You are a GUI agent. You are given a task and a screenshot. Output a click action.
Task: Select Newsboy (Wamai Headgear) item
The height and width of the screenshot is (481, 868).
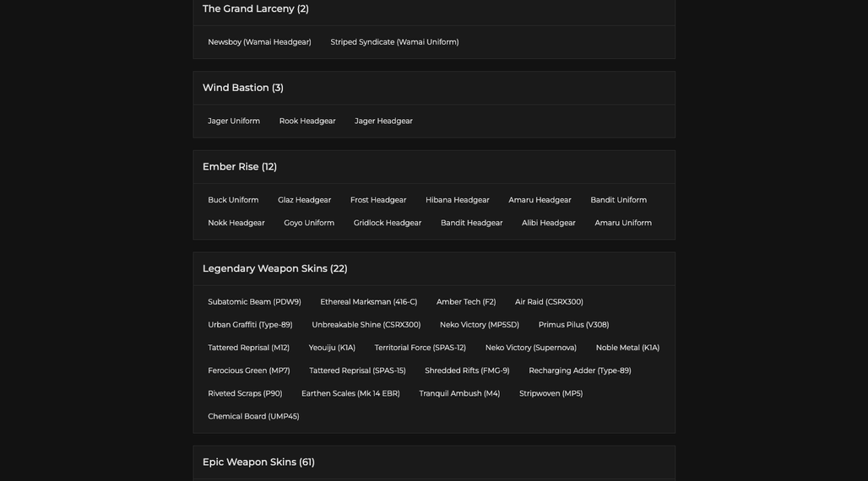point(259,42)
